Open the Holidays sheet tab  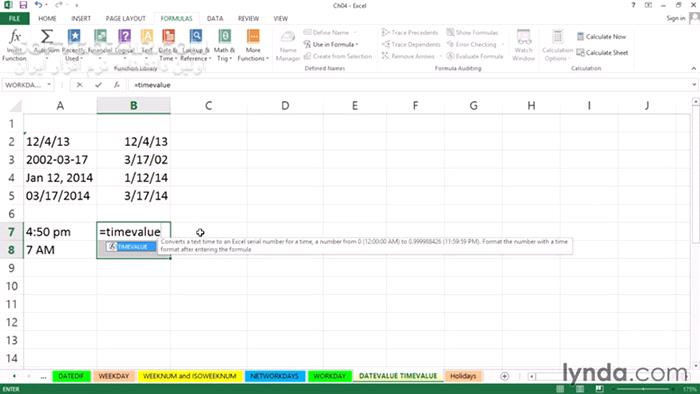[x=463, y=376]
